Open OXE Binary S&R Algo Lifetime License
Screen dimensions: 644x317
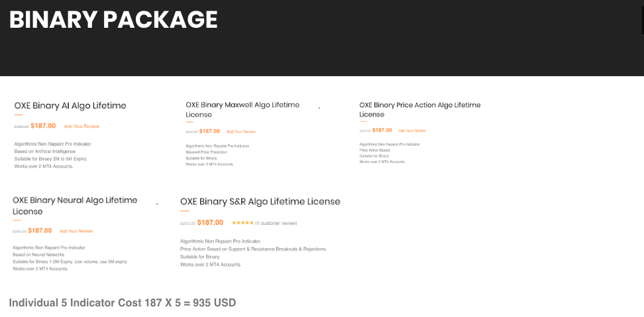260,202
